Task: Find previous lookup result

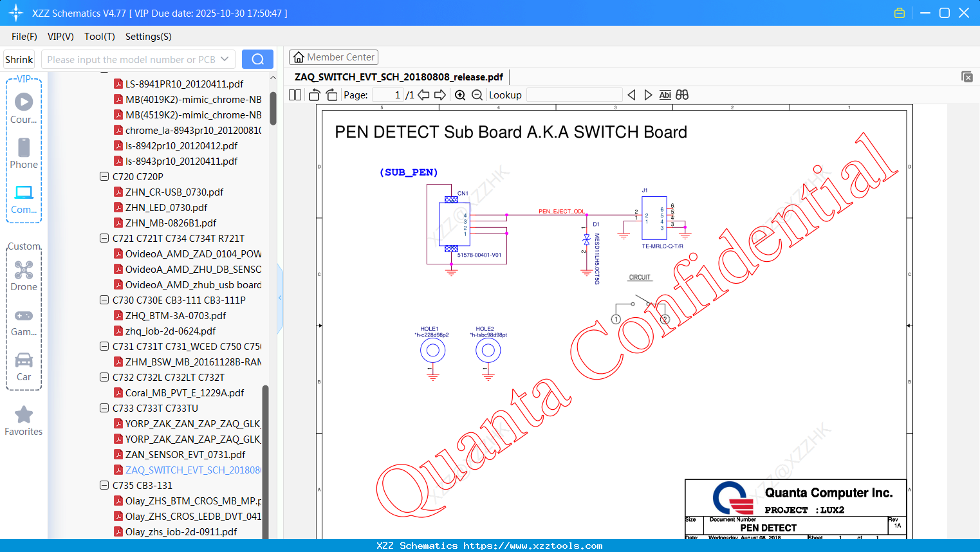Action: click(631, 95)
